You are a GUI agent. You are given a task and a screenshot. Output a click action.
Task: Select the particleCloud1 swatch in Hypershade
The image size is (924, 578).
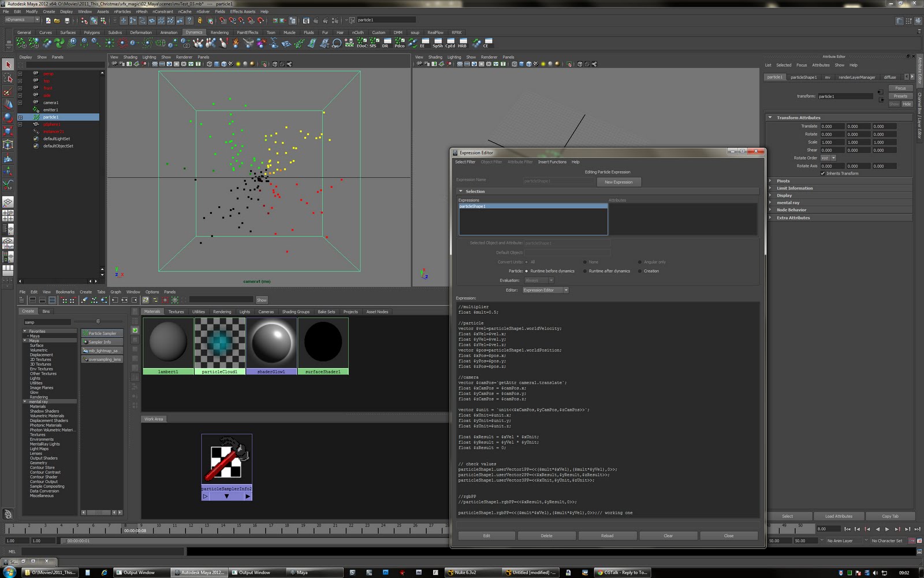219,344
